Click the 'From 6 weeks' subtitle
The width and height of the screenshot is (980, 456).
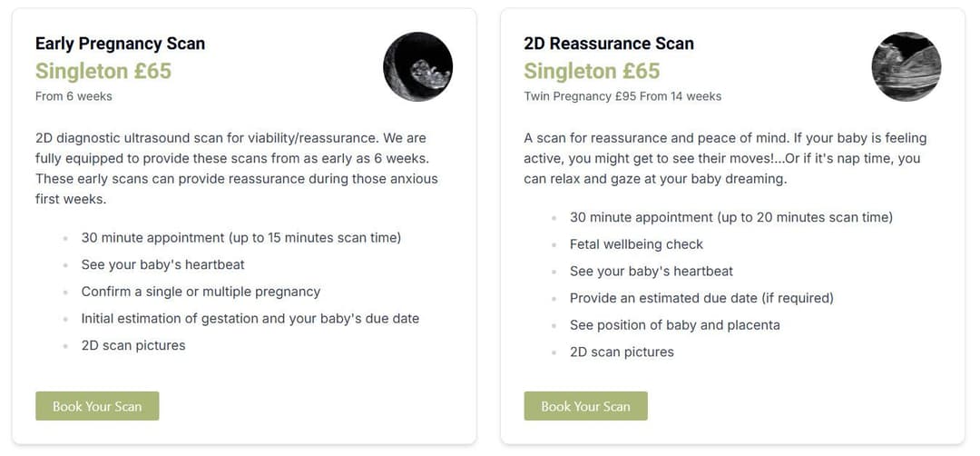(x=73, y=96)
